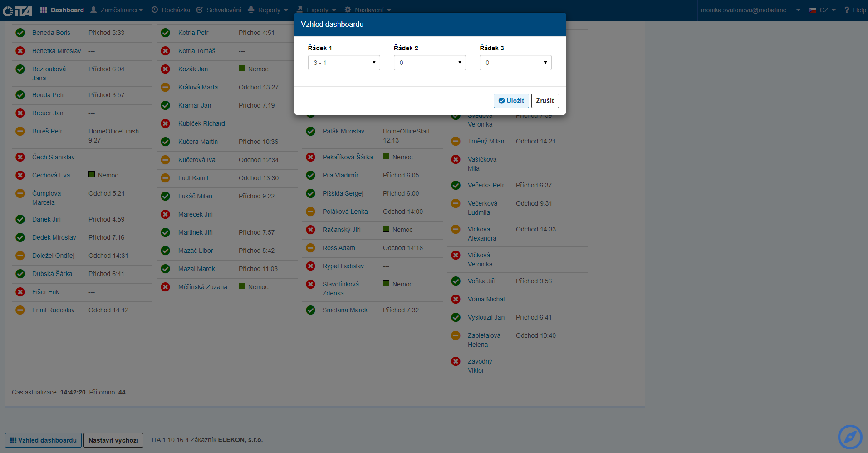Click green check status icon beside Beneda Boris
Image resolution: width=868 pixels, height=453 pixels.
(x=20, y=33)
